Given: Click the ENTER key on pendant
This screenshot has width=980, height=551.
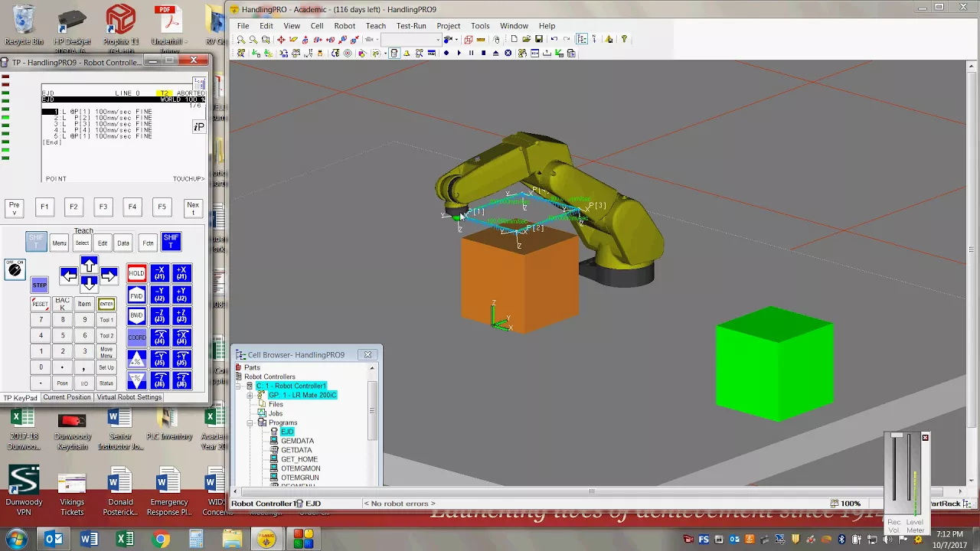Looking at the screenshot, I should 106,304.
